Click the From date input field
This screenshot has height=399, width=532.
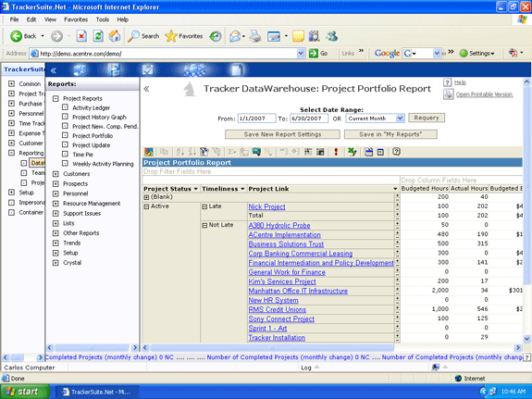coord(256,118)
